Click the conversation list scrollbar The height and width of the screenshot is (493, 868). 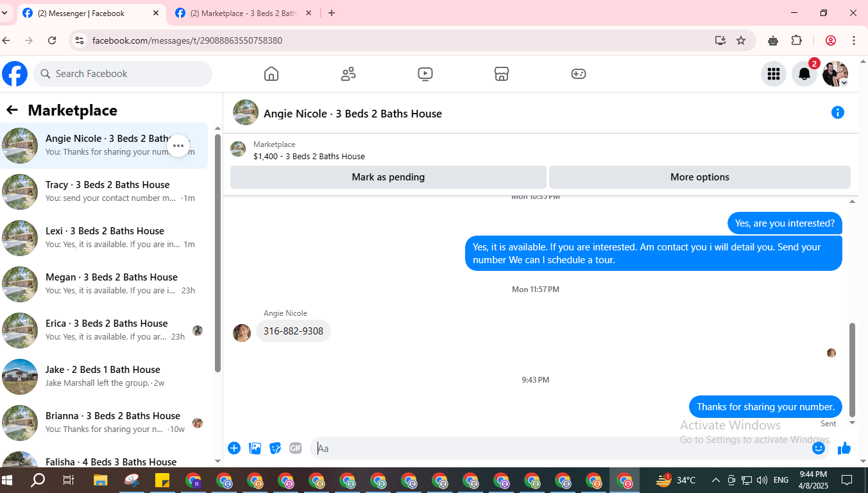tap(217, 254)
